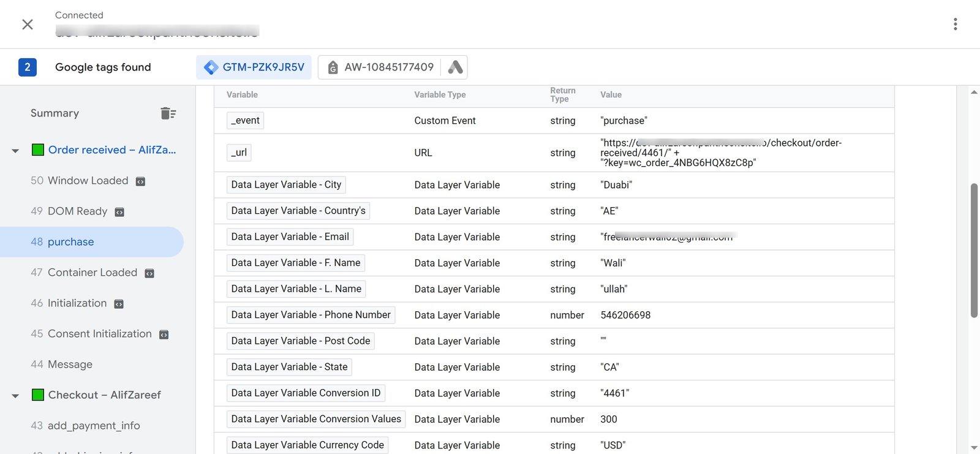The height and width of the screenshot is (454, 980).
Task: Click the green square beside Checkout – AlifZareef
Action: tap(38, 395)
